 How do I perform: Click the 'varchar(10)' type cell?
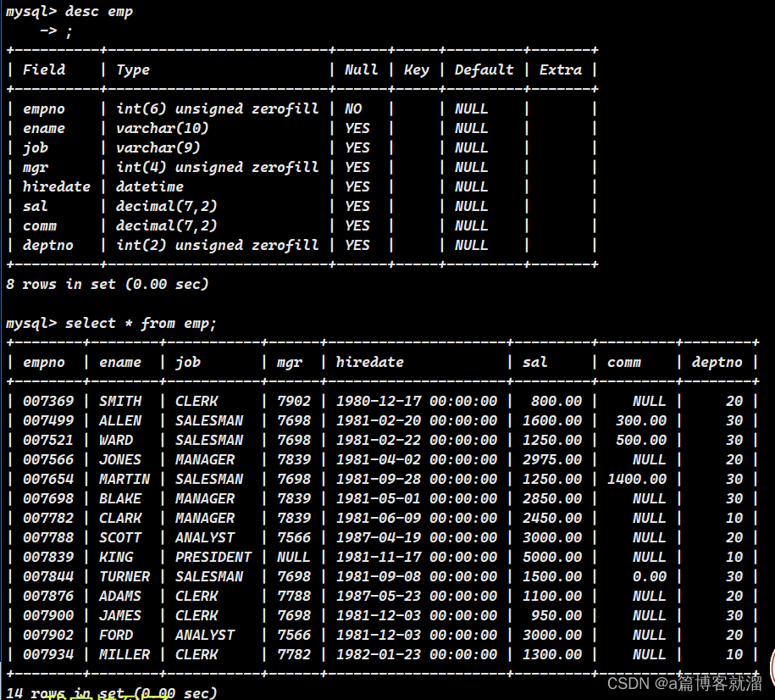point(163,128)
